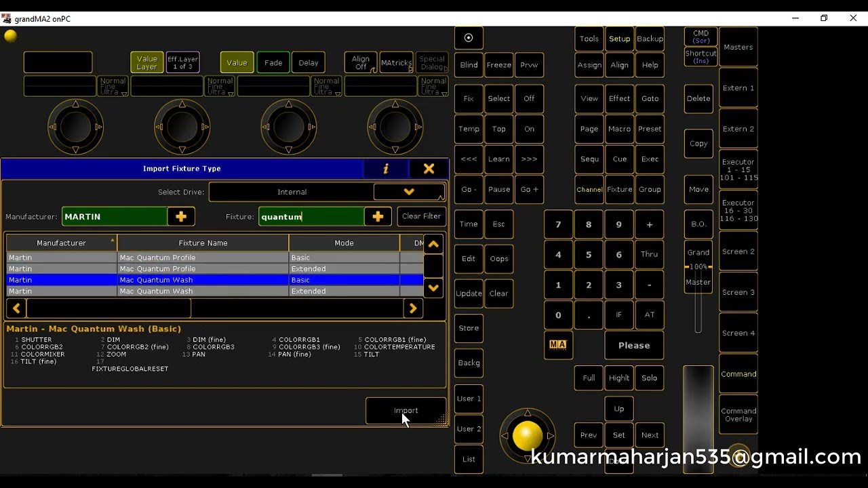The height and width of the screenshot is (488, 868).
Task: Switch to Extern 2 screen
Action: coord(738,129)
